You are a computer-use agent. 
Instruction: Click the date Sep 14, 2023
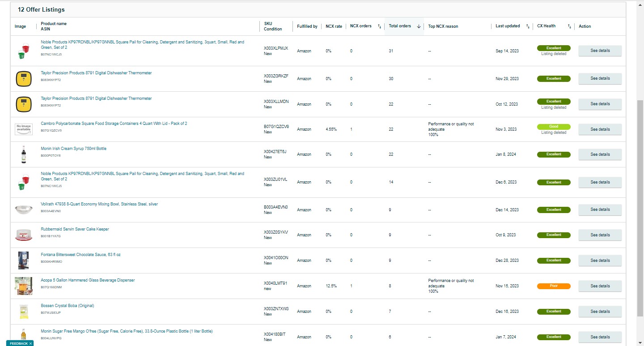[507, 51]
